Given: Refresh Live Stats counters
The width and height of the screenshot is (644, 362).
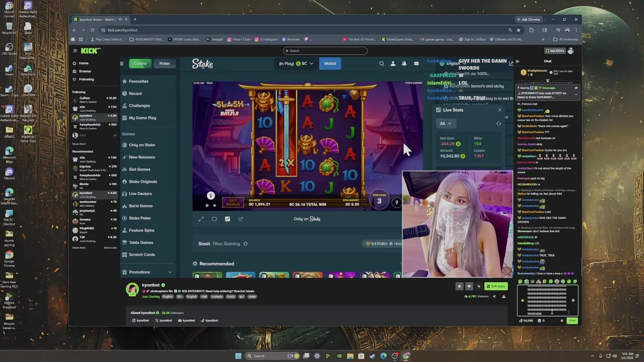Looking at the screenshot, I should click(499, 124).
